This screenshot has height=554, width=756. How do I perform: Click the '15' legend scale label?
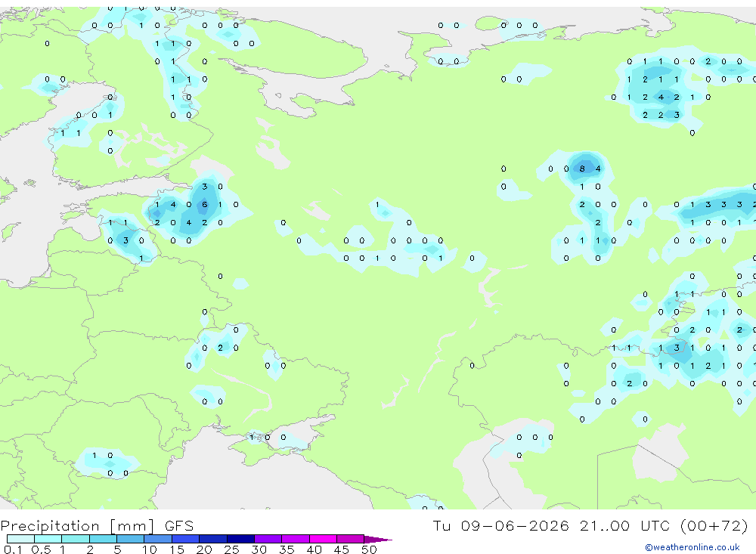click(177, 549)
